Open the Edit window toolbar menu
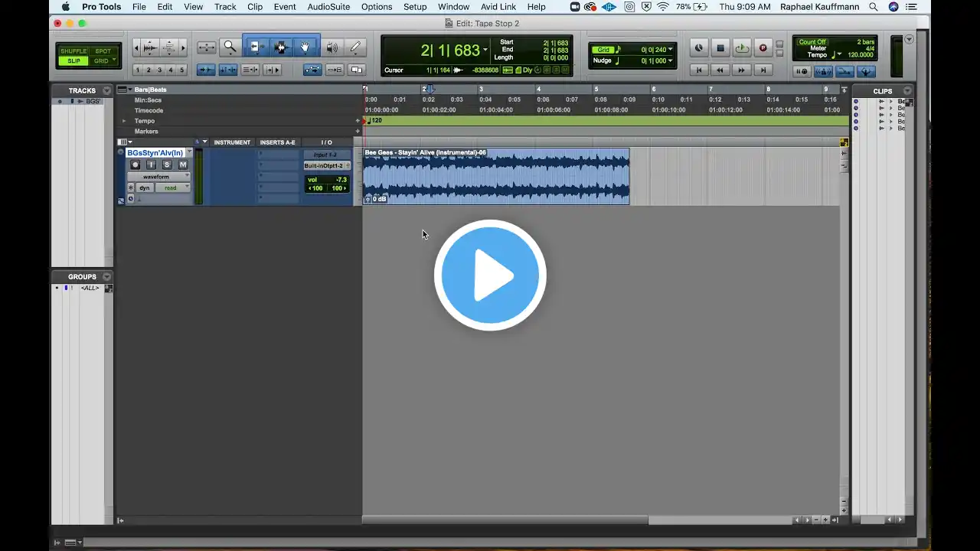This screenshot has width=980, height=551. click(x=909, y=39)
